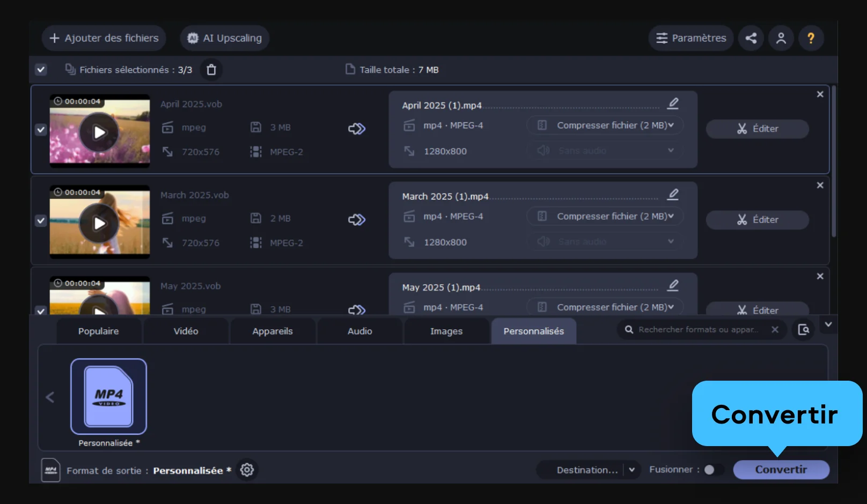Open output format settings gear icon

(247, 470)
